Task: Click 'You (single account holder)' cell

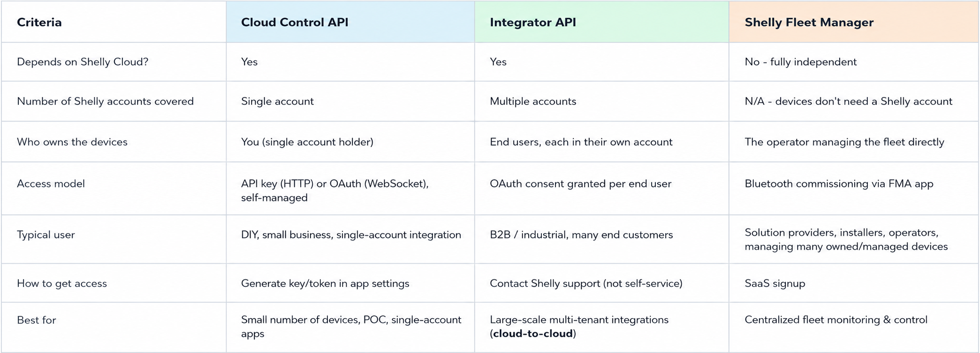Action: click(x=307, y=142)
